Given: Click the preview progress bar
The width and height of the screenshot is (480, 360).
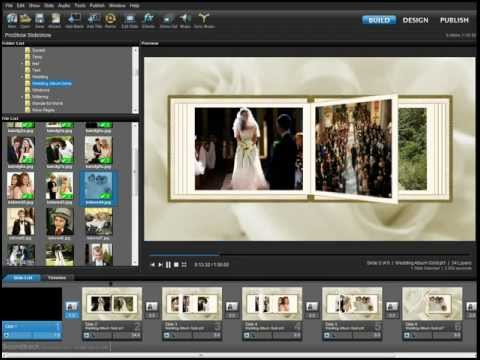Looking at the screenshot, I should coord(310,255).
